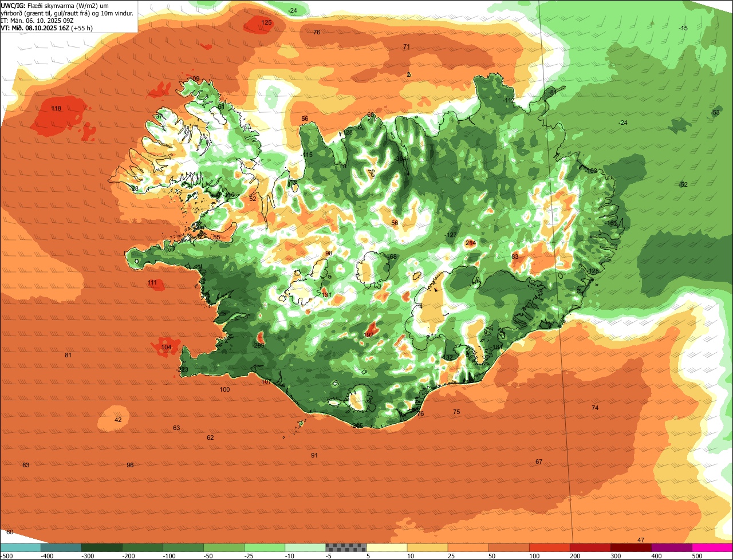Click the orange legend swatch labeled 50
This screenshot has height=560, width=733.
(509, 547)
